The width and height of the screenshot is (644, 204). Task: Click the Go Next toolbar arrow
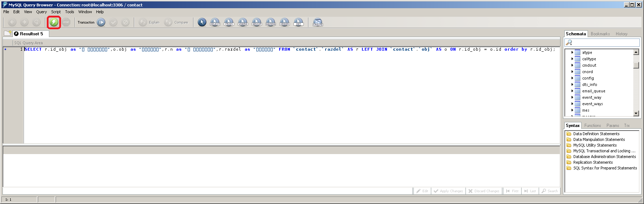[24, 22]
